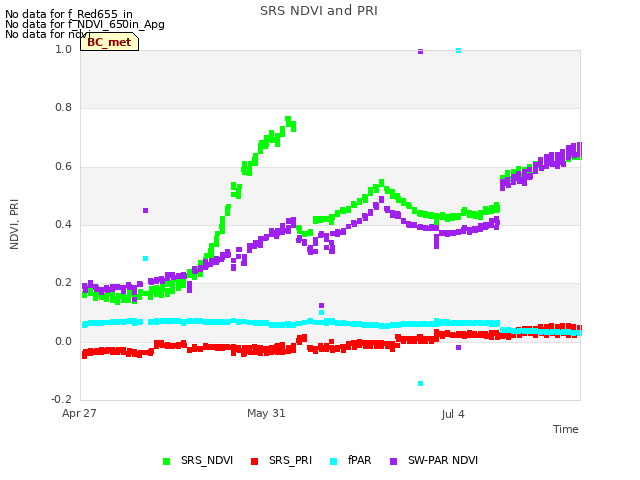Click the NDVI, PRI y-axis title
The image size is (640, 480).
point(14,224)
